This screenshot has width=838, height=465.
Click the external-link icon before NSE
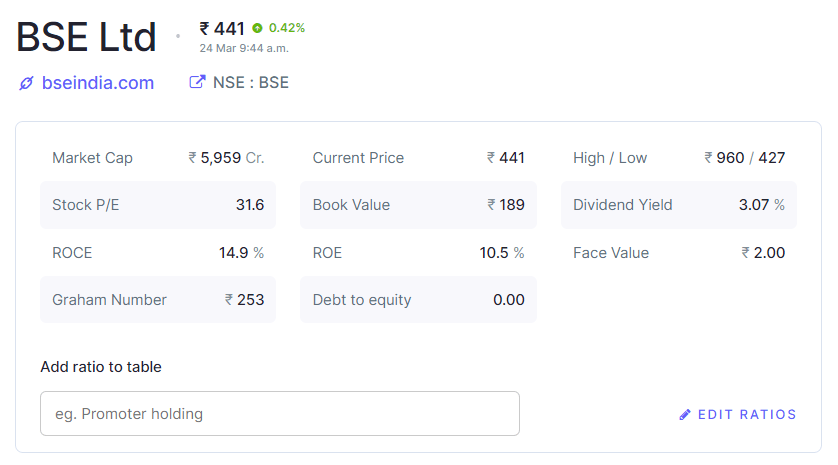197,82
